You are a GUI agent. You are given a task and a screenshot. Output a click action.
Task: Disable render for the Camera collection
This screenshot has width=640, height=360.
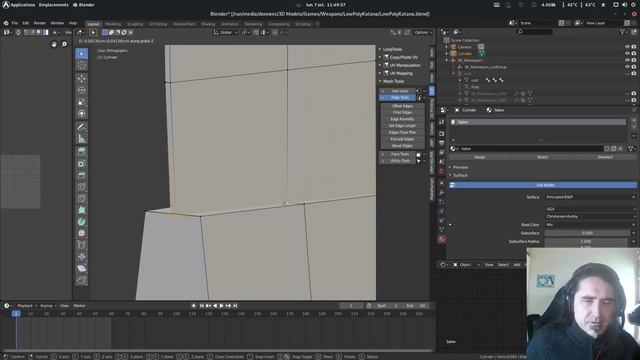pyautogui.click(x=634, y=47)
